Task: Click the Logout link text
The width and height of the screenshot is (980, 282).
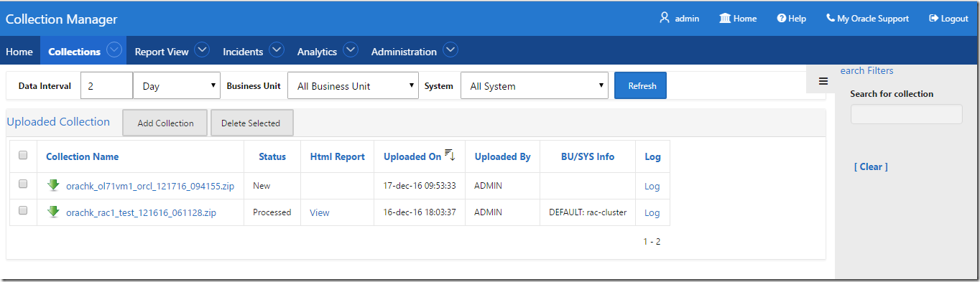Action: [955, 19]
